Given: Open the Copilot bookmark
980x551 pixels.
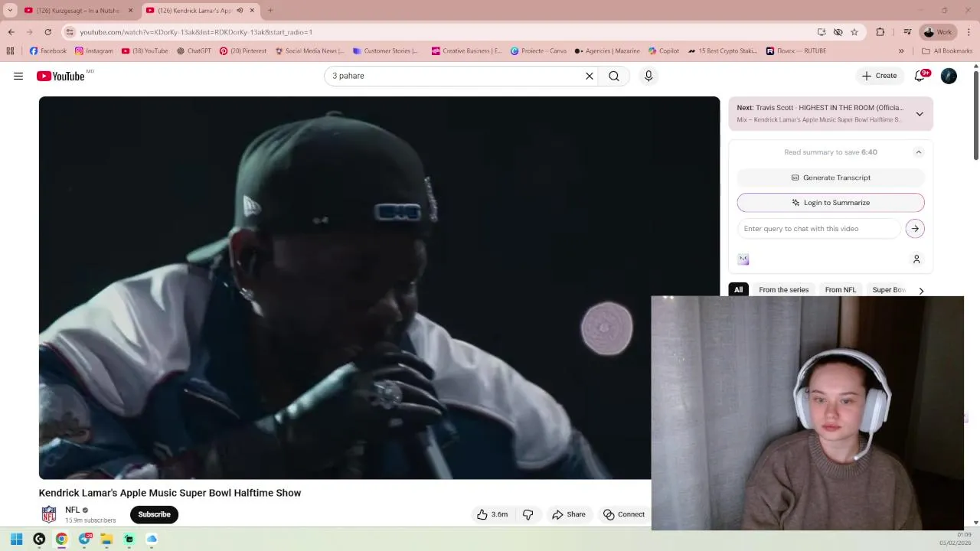Looking at the screenshot, I should click(x=663, y=51).
